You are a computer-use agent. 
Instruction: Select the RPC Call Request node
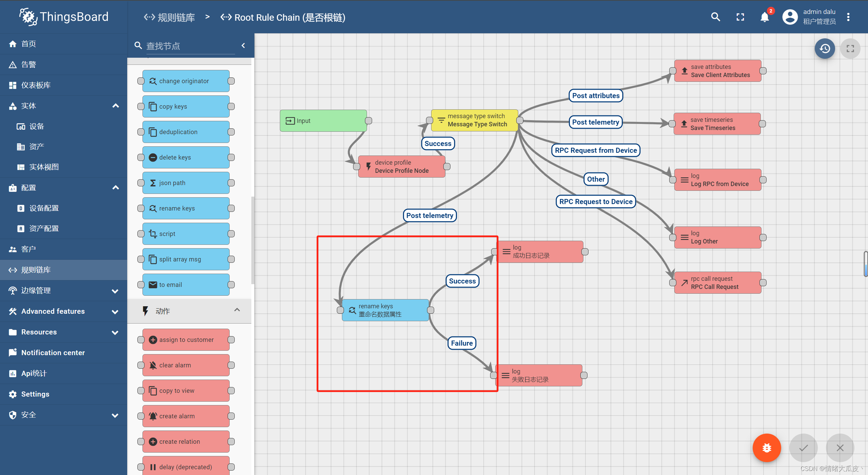pyautogui.click(x=718, y=282)
